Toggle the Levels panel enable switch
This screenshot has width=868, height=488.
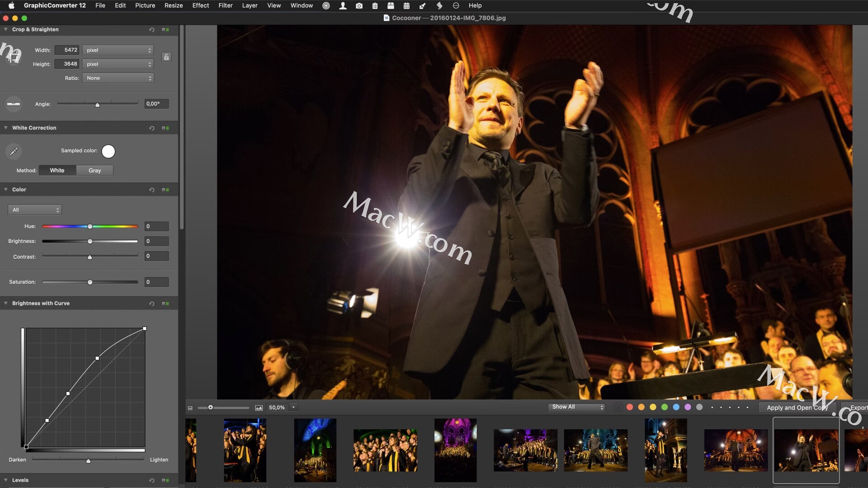click(x=165, y=480)
